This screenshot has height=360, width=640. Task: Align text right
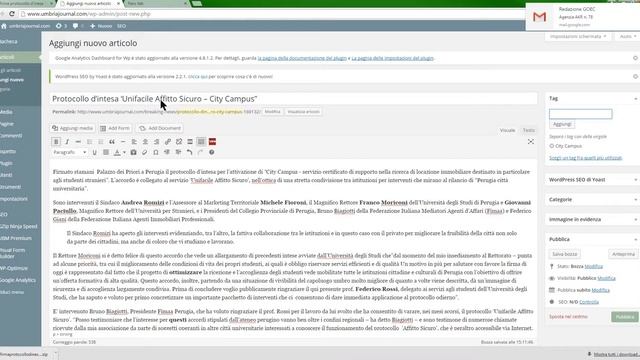click(x=156, y=142)
